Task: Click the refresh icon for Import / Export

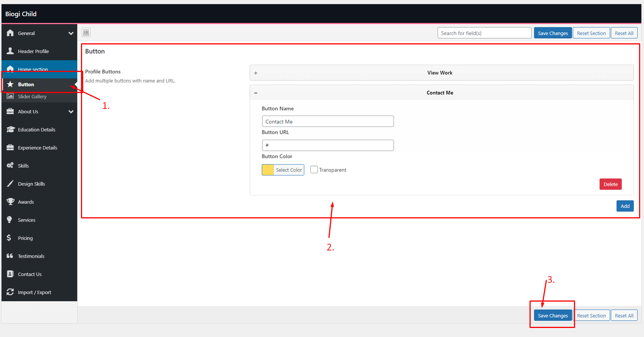Action: 10,292
